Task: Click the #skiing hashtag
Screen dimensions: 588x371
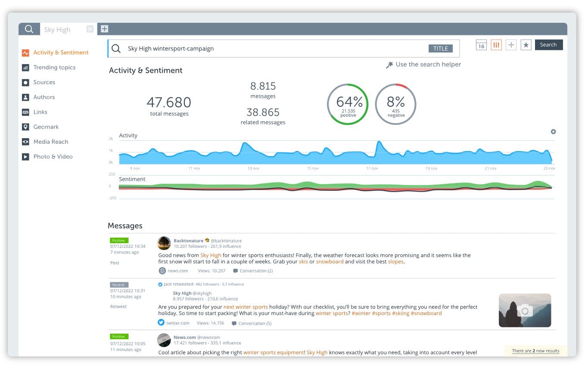Action: [x=400, y=313]
